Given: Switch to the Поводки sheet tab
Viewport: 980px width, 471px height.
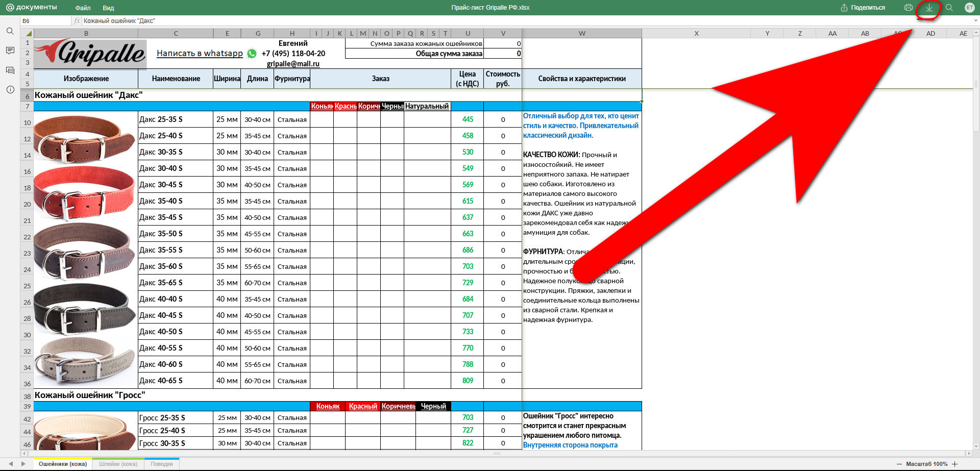Looking at the screenshot, I should [x=162, y=464].
